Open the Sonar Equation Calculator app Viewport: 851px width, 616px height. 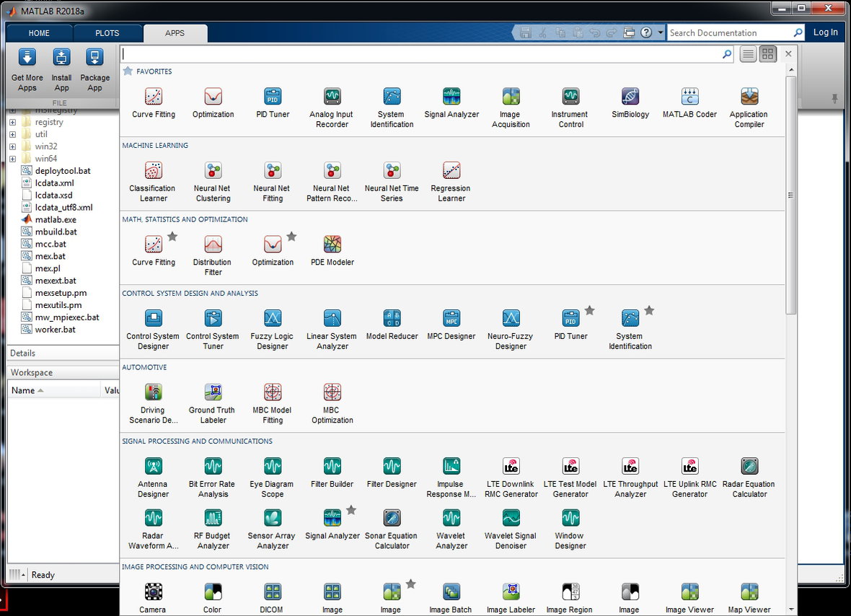(392, 529)
